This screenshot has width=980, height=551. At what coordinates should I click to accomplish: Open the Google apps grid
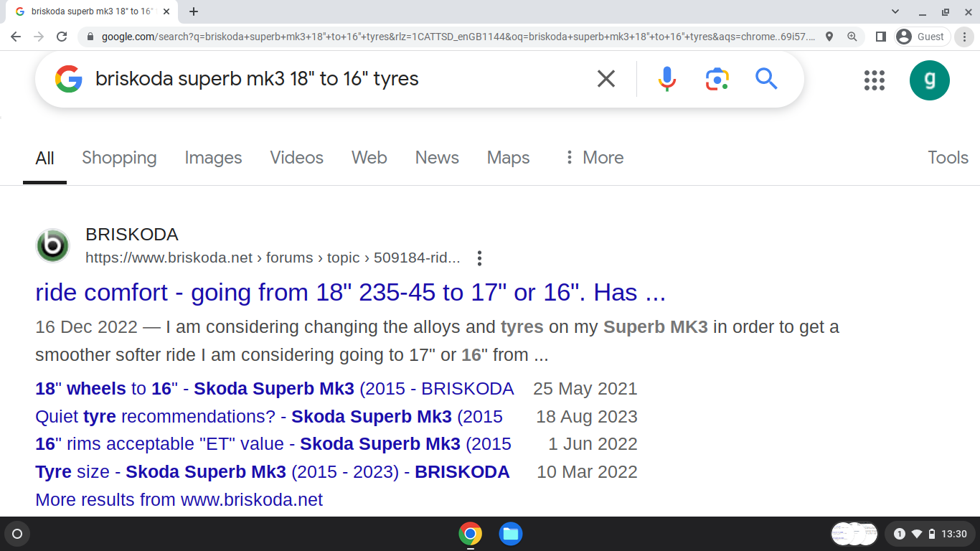click(x=875, y=80)
